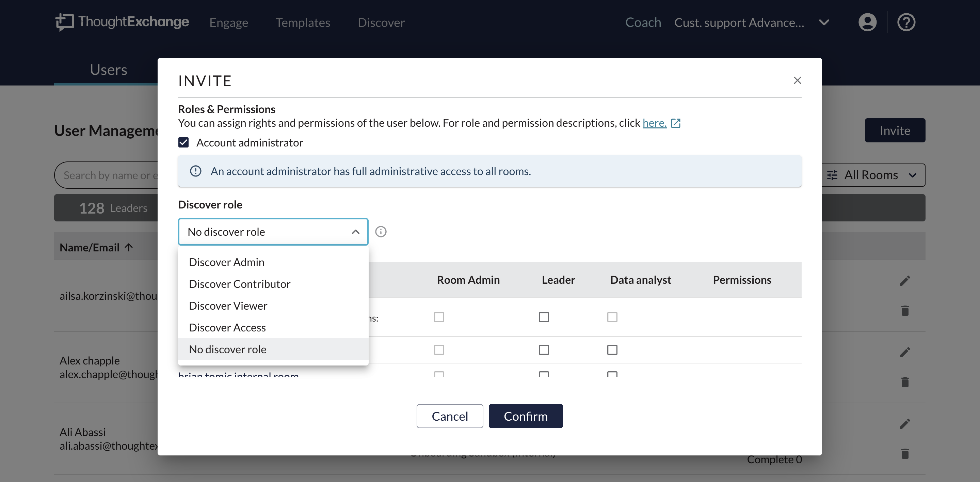Click the trash icon for Alex chapple row
Viewport: 980px width, 482px height.
[905, 382]
